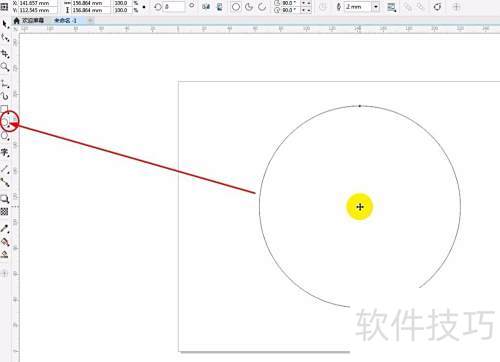Select the Freehand drawing tool

click(5, 83)
